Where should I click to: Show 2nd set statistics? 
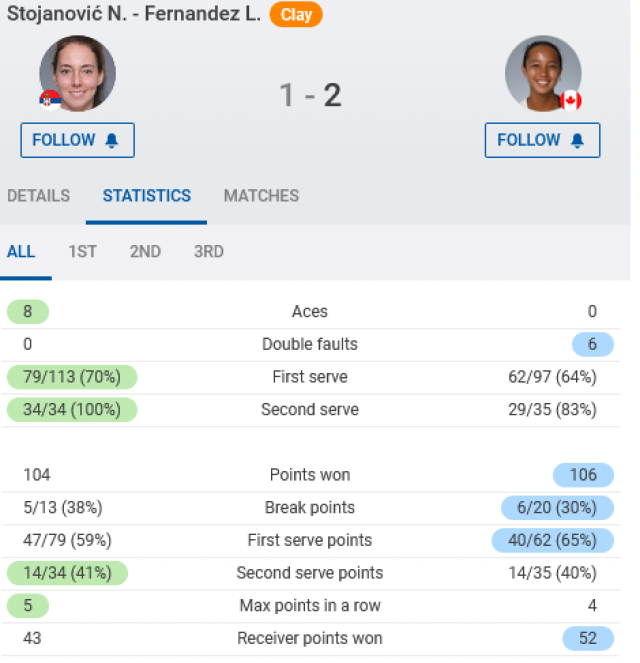coord(145,252)
